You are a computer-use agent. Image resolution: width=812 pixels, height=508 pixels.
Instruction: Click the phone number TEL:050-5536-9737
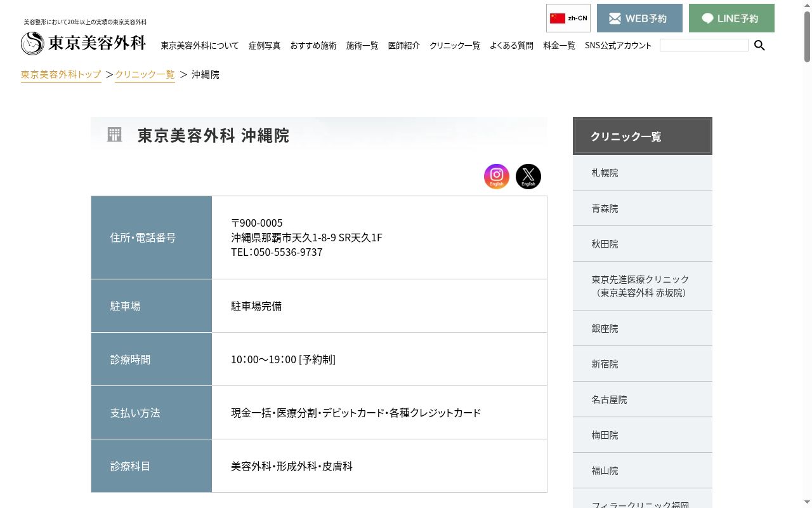pos(277,252)
